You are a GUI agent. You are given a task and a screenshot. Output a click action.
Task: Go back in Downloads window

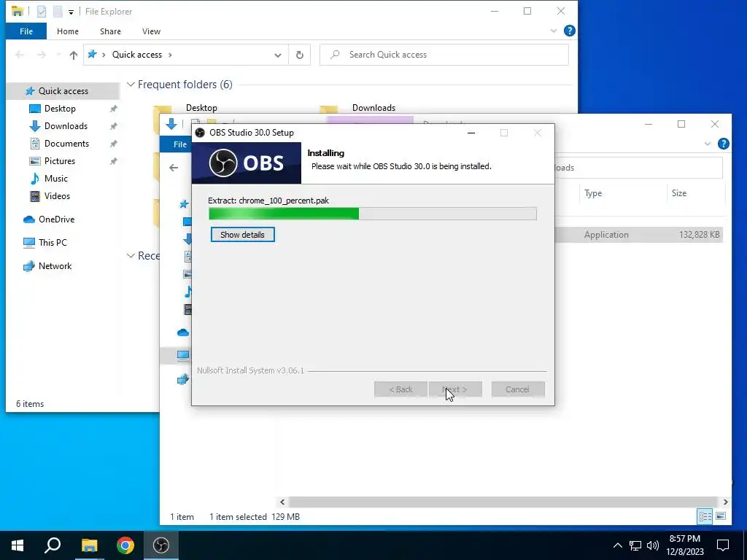click(x=174, y=168)
